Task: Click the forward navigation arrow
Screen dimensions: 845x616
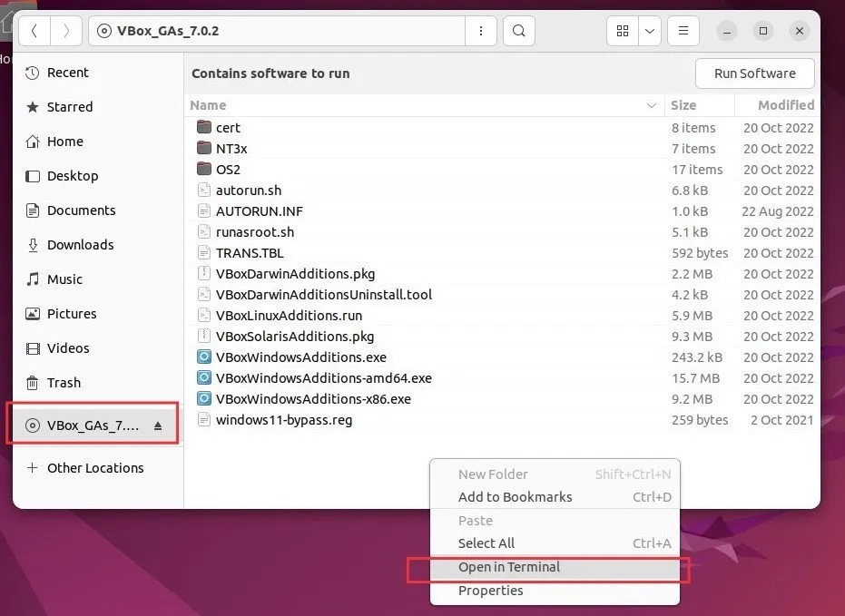Action: (65, 31)
